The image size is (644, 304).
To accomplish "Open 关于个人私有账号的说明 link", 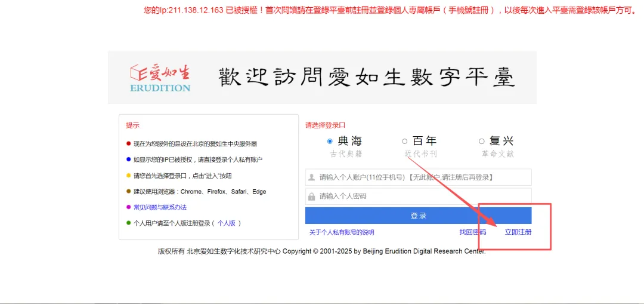I will [342, 232].
